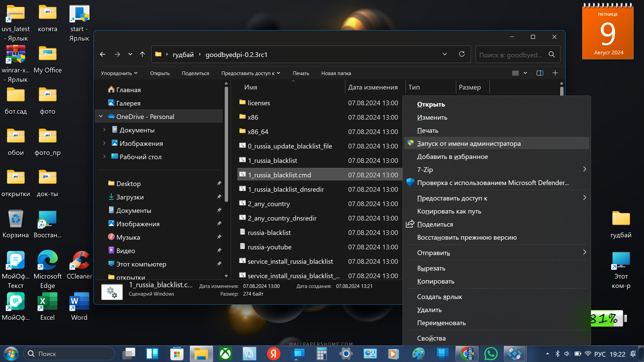
Task: Choose Переименовать in the context menu
Action: coord(497,323)
